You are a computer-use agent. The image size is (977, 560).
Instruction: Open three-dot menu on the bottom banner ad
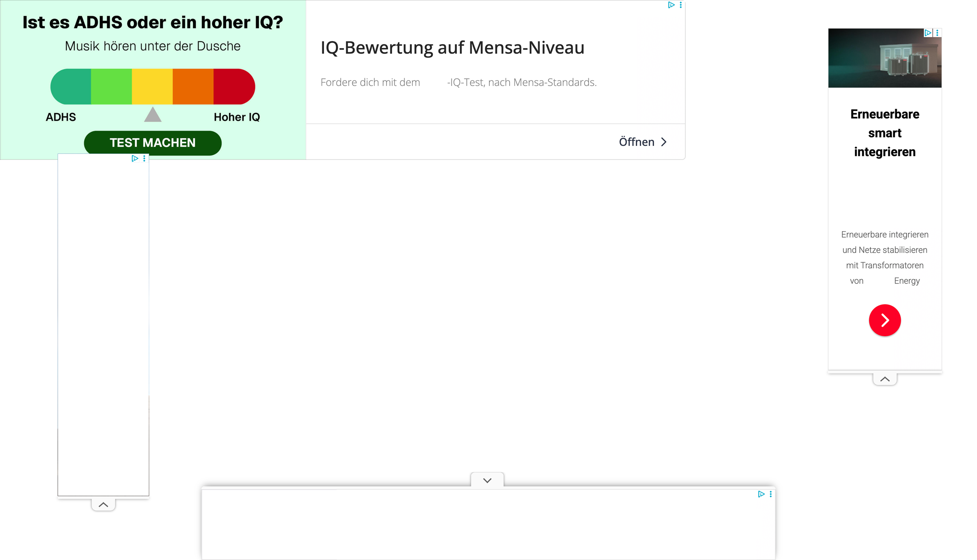point(771,494)
